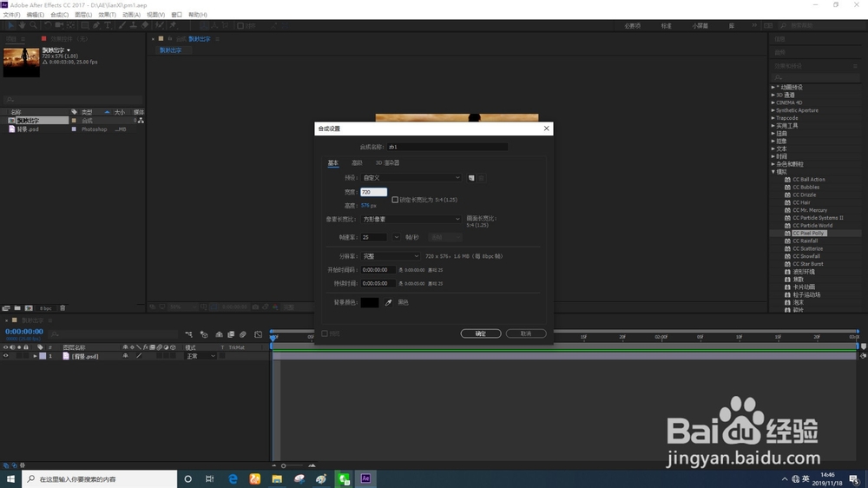Screen dimensions: 868x488
Task: Open the resolution dropdown showing 完整
Action: point(391,256)
